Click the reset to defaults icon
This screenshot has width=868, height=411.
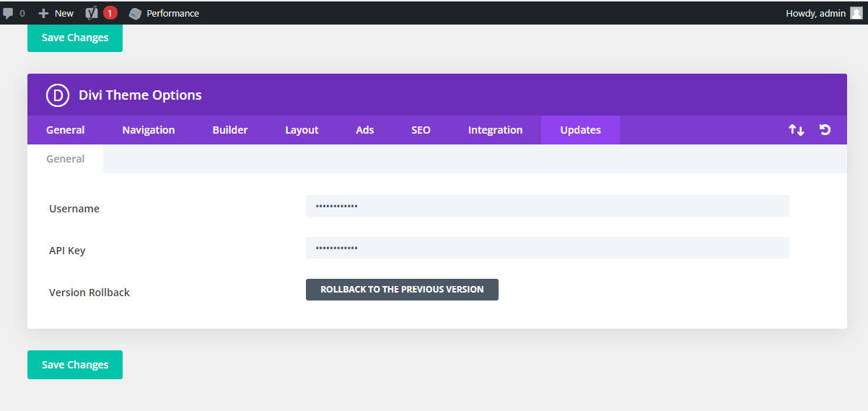(825, 130)
